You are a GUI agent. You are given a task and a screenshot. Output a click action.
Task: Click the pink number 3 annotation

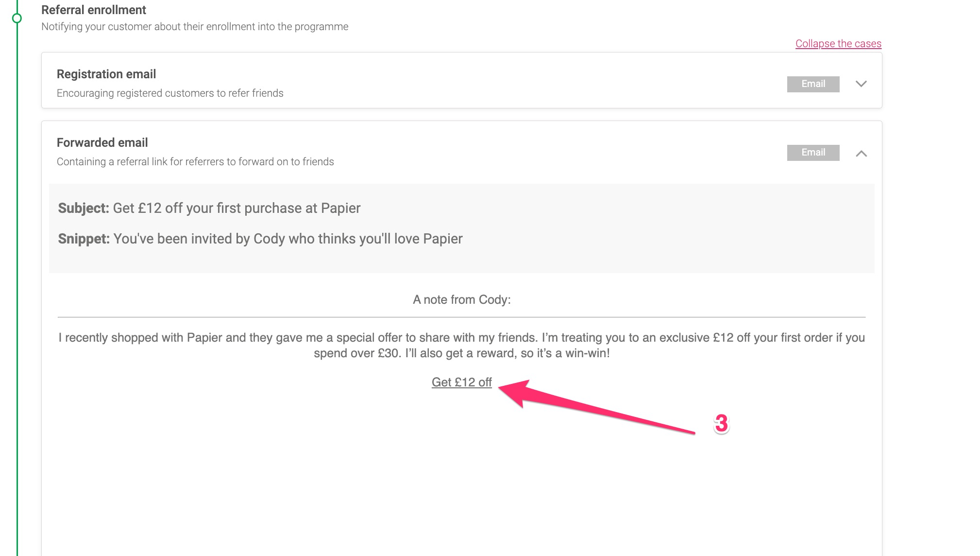[x=721, y=424]
